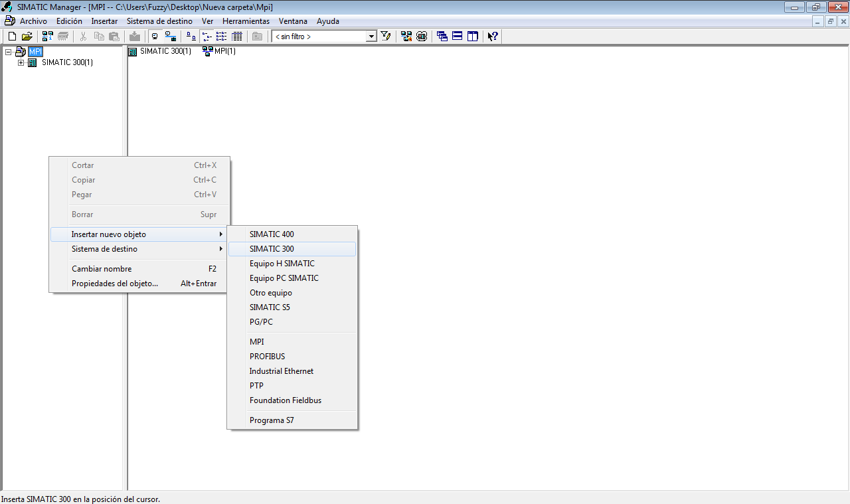Switch to Offline view toolbar icon
Image resolution: width=850 pixels, height=504 pixels.
(155, 37)
